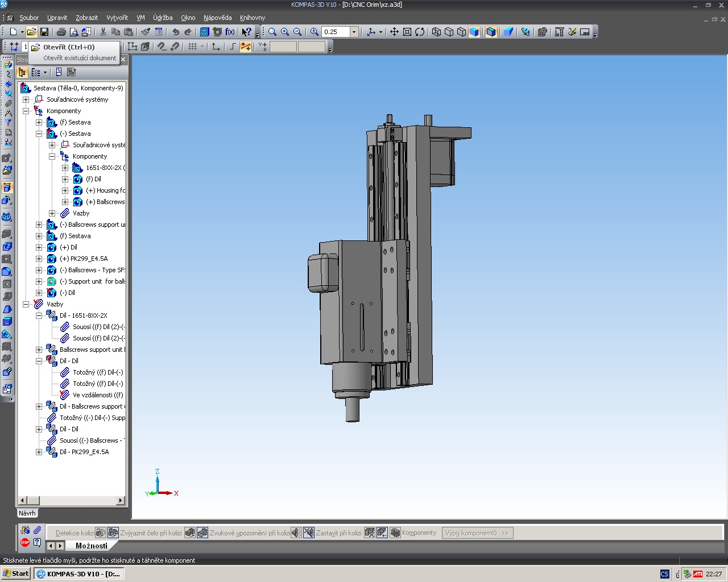Click the Výpis komponentů button

(477, 533)
